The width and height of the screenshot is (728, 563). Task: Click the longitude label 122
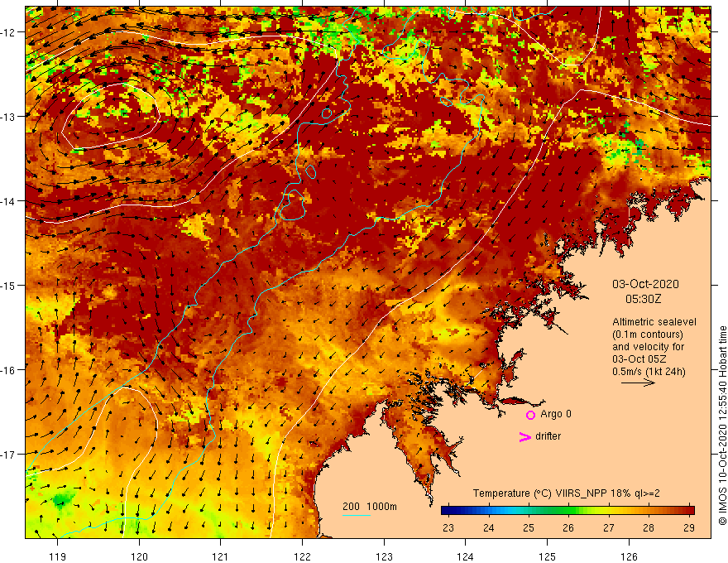(302, 556)
